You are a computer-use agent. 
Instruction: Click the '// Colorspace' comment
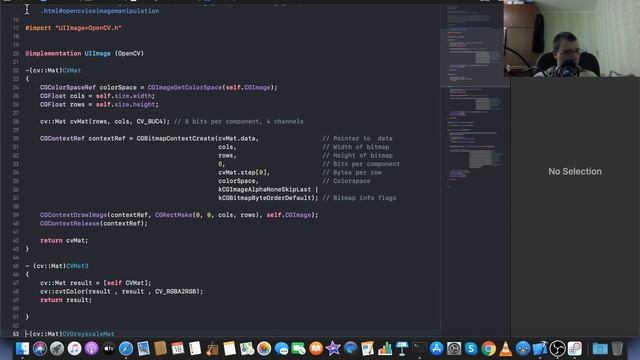click(346, 181)
